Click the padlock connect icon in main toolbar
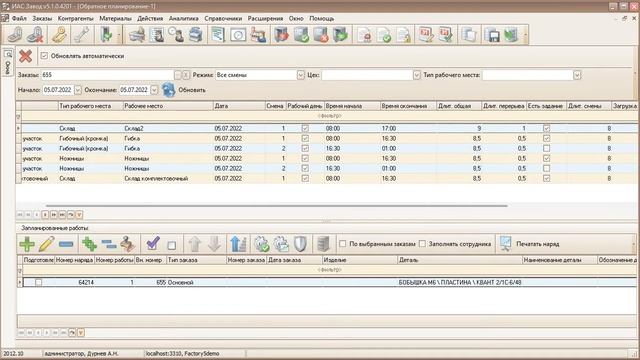The height and width of the screenshot is (360, 640). [x=15, y=35]
